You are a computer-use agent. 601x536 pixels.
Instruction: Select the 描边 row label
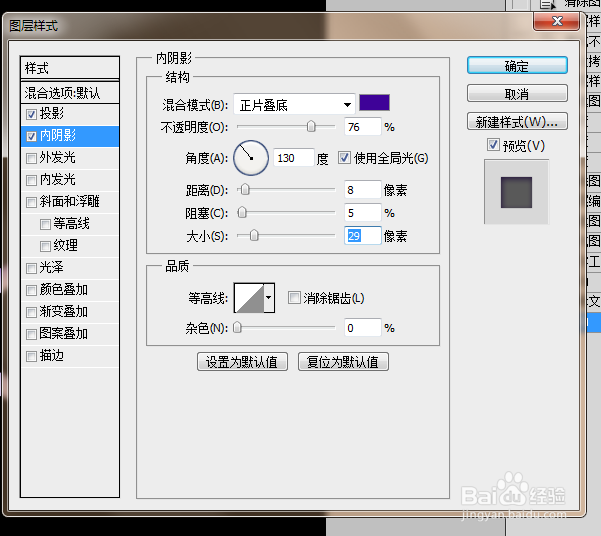pyautogui.click(x=52, y=356)
